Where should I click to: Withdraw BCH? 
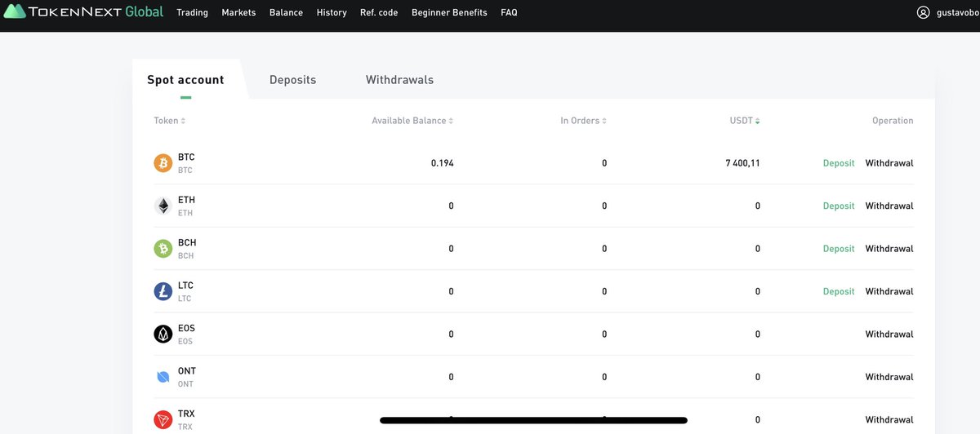point(889,249)
